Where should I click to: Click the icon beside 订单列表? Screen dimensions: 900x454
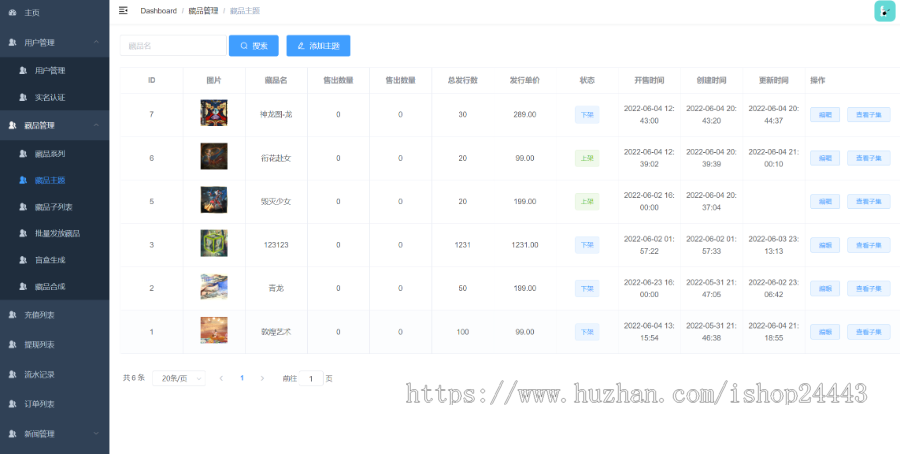(13, 404)
